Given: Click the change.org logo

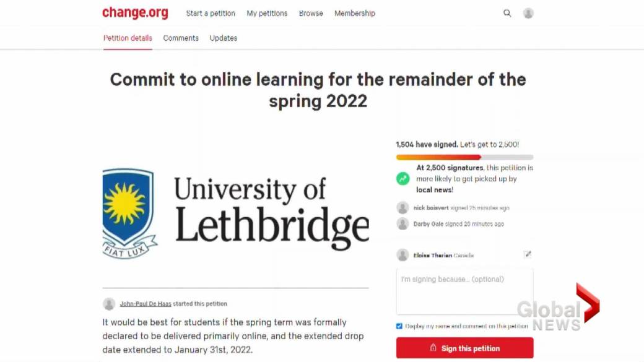Looking at the screenshot, I should 135,13.
